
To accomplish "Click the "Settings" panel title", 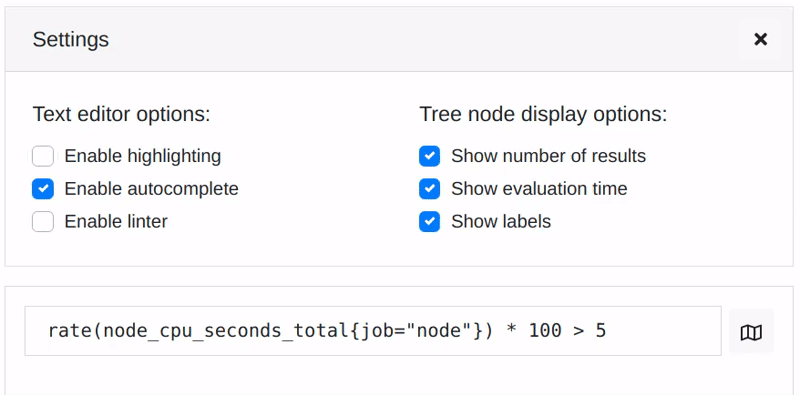I will coord(70,39).
